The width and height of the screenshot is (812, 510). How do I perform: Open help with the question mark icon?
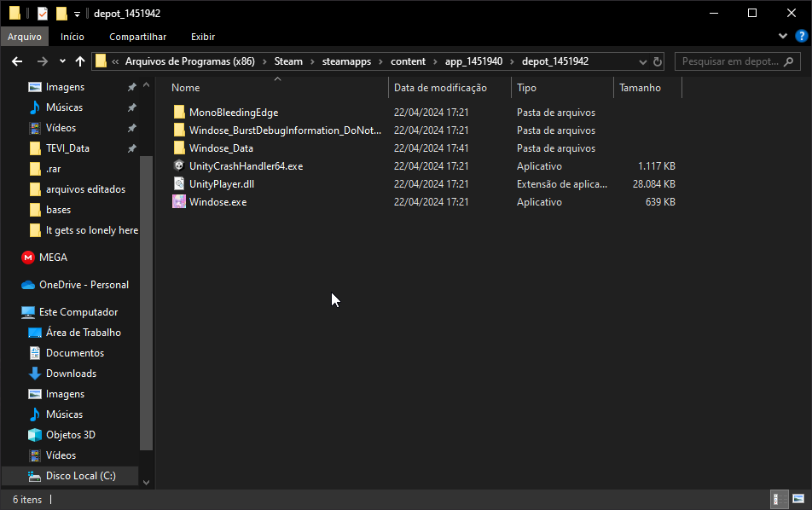point(802,37)
